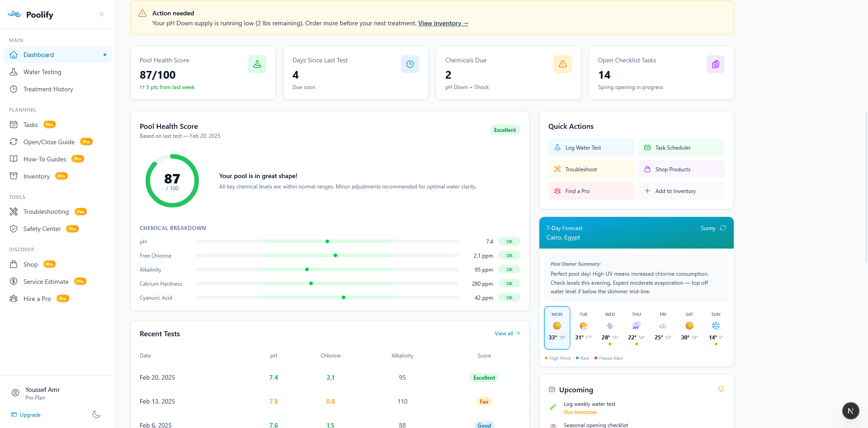The height and width of the screenshot is (428, 868).
Task: Expand the View all link for Recent Tests
Action: coord(507,334)
